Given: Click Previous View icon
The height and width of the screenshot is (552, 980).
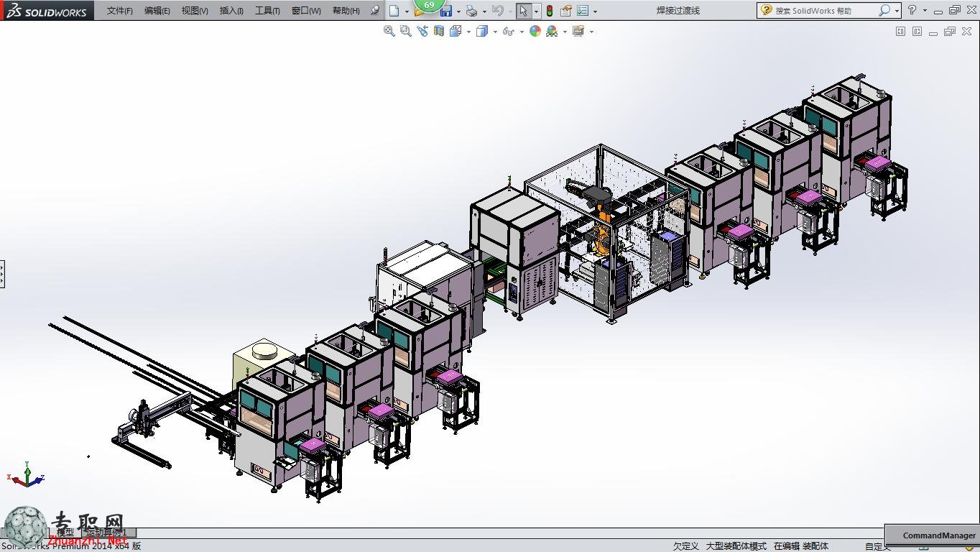Looking at the screenshot, I should click(422, 31).
